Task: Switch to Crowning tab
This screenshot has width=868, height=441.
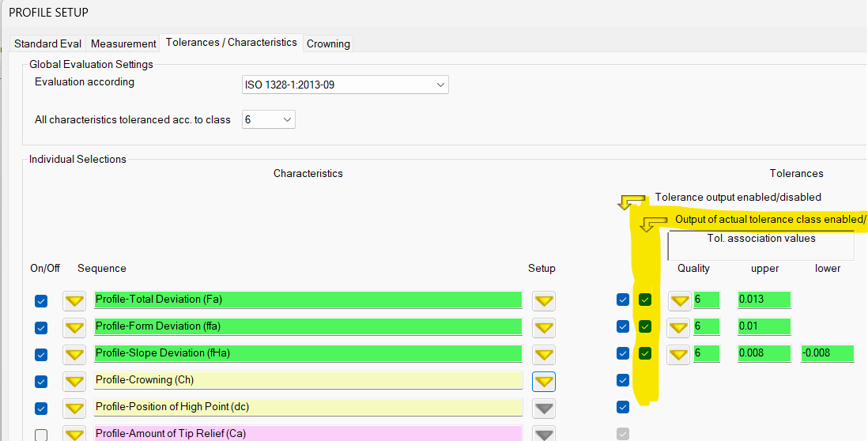Action: [328, 43]
